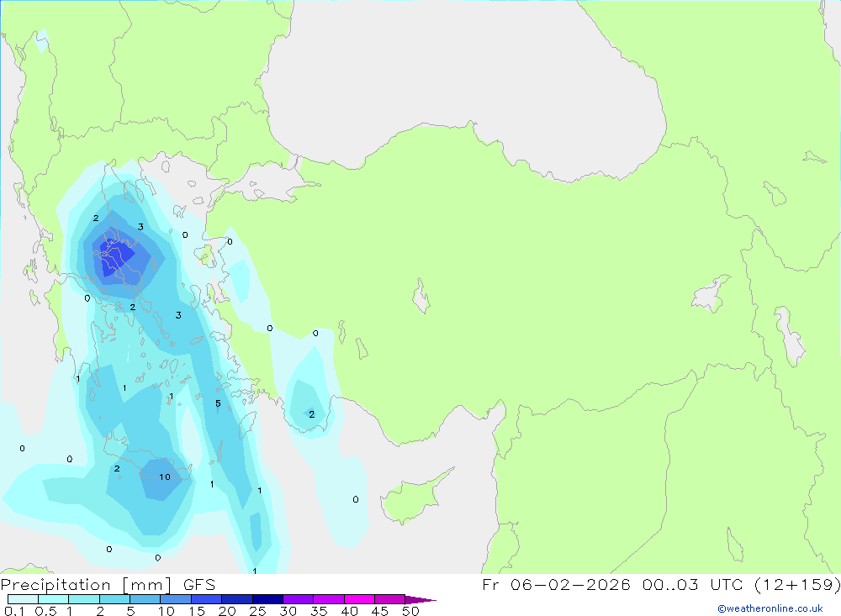This screenshot has width=841, height=616.
Task: Click the 15–20 mm dark blue legend swatch
Action: [x=207, y=599]
